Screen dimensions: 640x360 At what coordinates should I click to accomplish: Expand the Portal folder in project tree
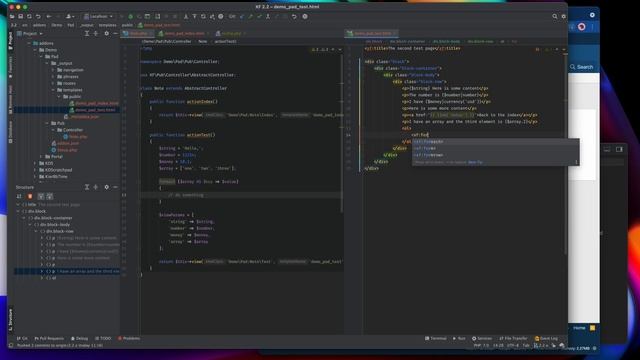(x=41, y=156)
